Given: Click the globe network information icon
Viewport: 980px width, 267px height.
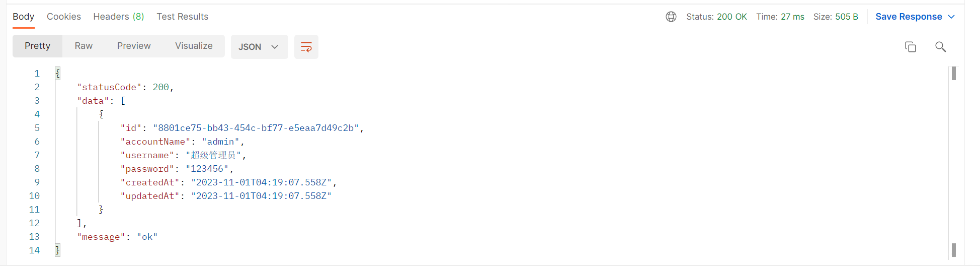Looking at the screenshot, I should pyautogui.click(x=671, y=17).
